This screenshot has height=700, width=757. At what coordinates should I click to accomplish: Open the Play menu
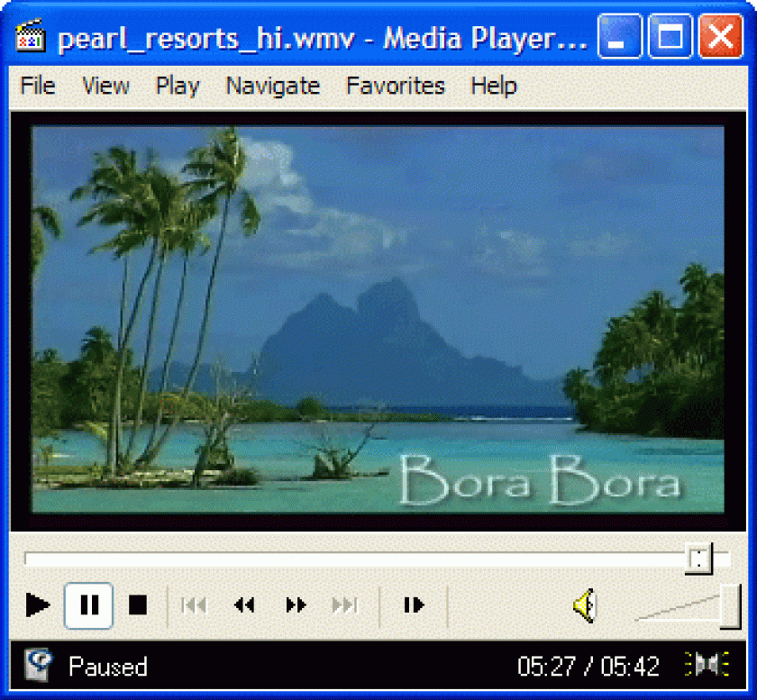coord(178,86)
